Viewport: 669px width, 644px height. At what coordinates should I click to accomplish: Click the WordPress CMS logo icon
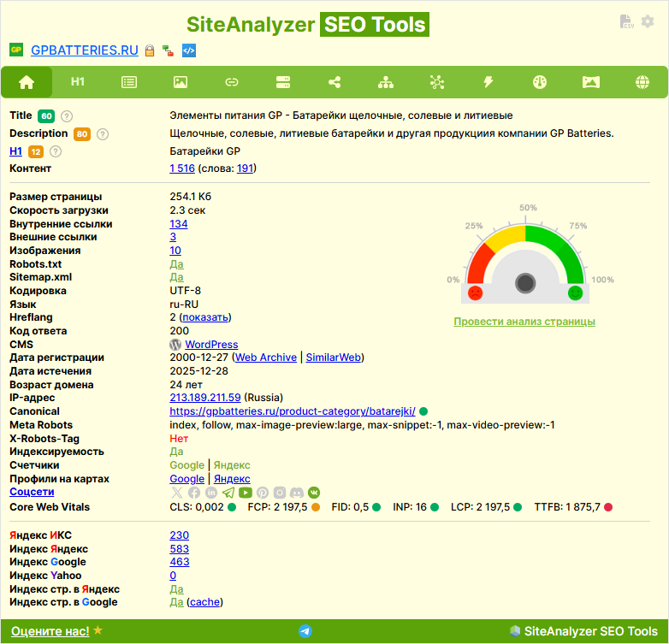coord(175,345)
